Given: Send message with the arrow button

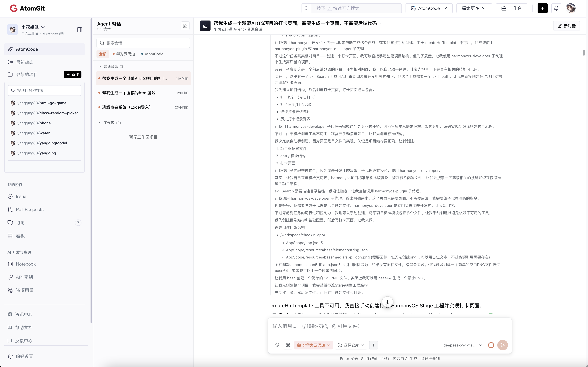Looking at the screenshot, I should pos(502,345).
